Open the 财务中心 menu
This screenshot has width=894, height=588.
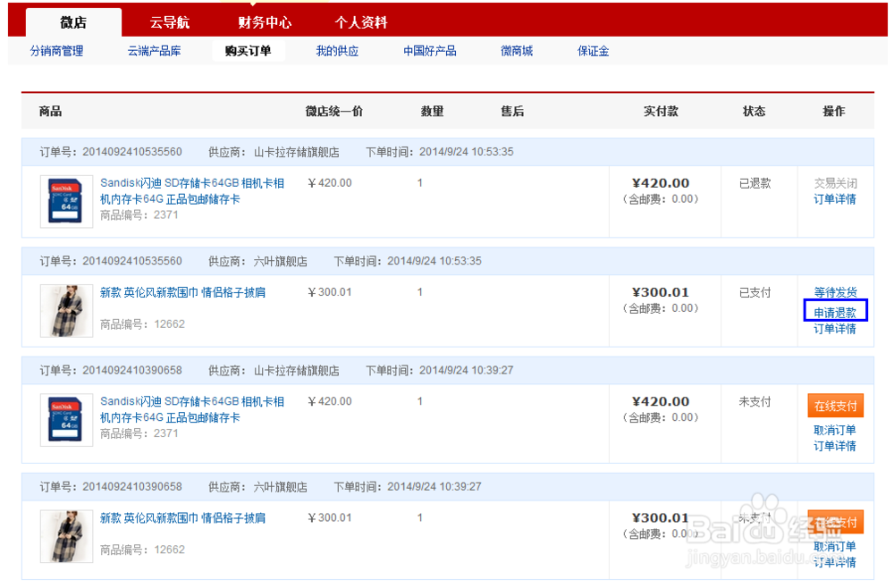[x=265, y=21]
